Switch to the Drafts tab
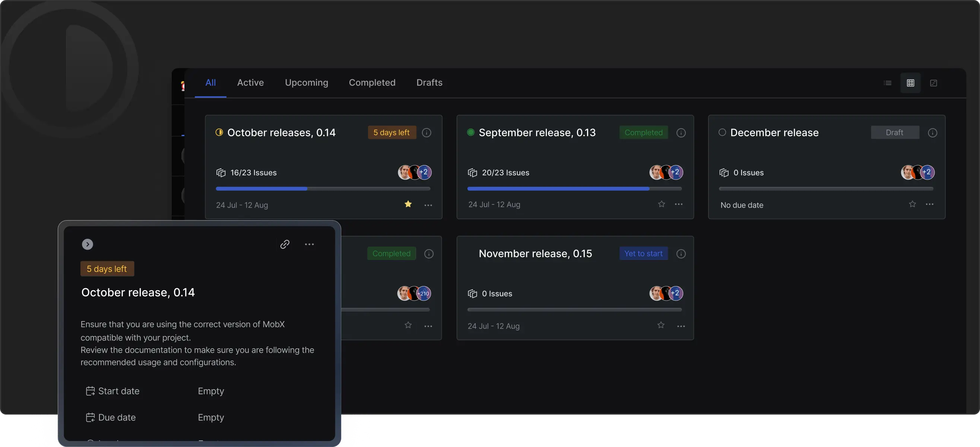Viewport: 980px width, 447px height. click(x=429, y=83)
